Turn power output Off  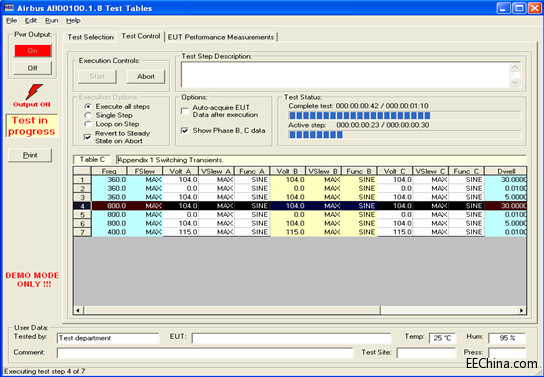[33, 68]
